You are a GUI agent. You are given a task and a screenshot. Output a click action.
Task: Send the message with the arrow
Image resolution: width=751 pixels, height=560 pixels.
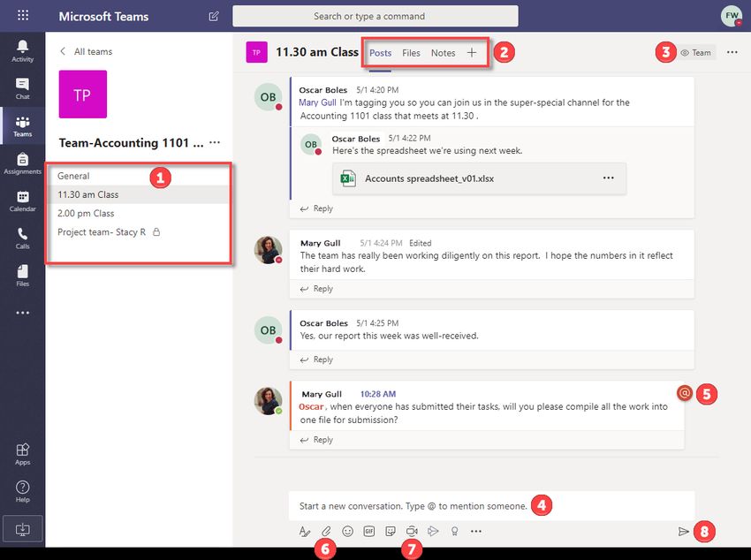684,531
